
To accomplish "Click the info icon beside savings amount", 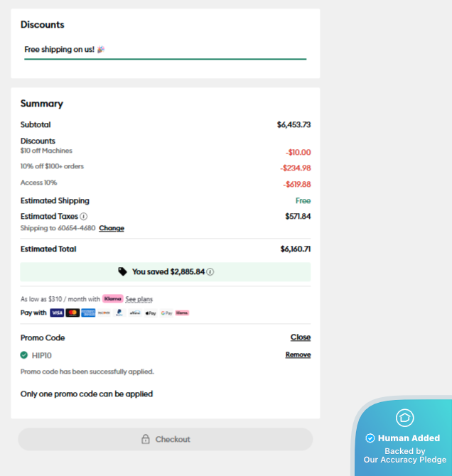I will pyautogui.click(x=210, y=272).
